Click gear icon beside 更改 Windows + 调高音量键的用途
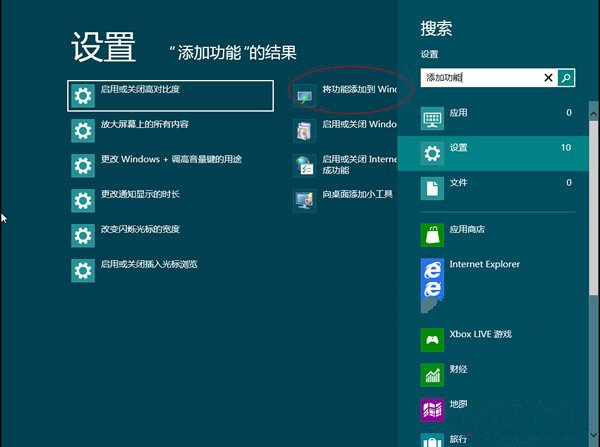This screenshot has height=447, width=600. [x=83, y=166]
